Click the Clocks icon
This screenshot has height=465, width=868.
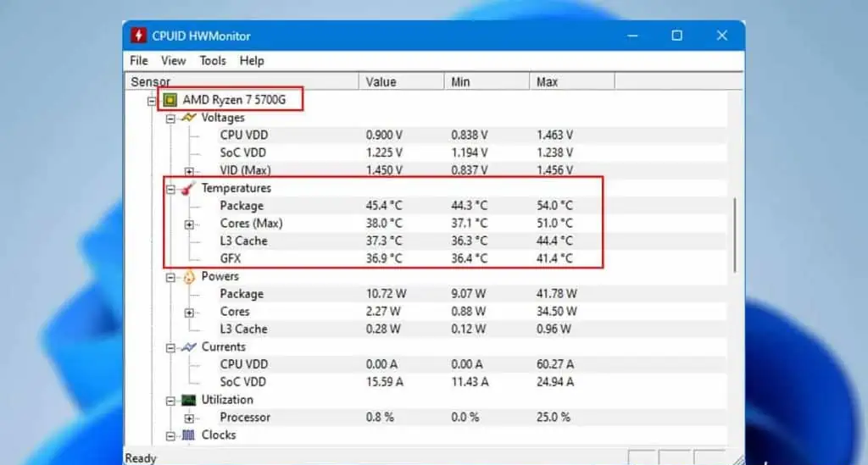pyautogui.click(x=189, y=435)
